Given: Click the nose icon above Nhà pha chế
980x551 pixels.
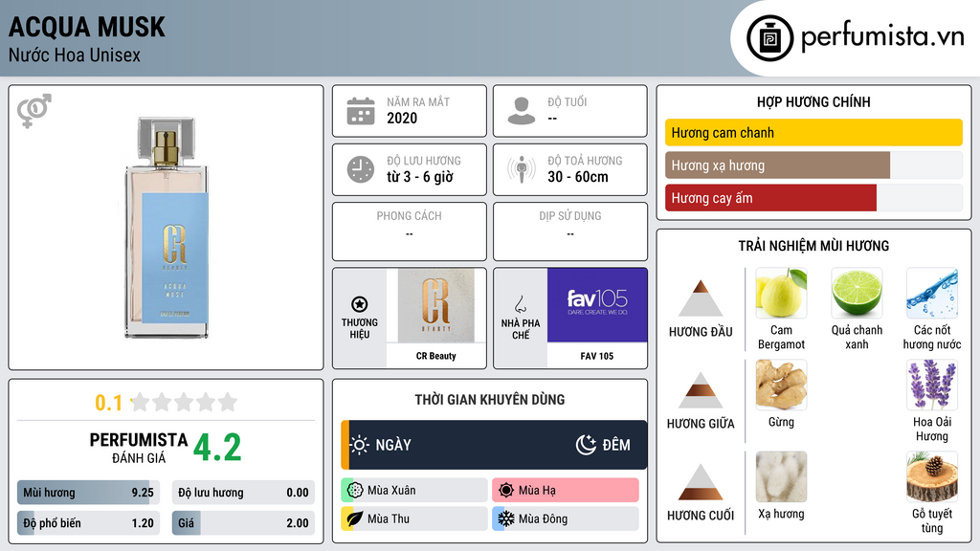Looking at the screenshot, I should point(520,304).
